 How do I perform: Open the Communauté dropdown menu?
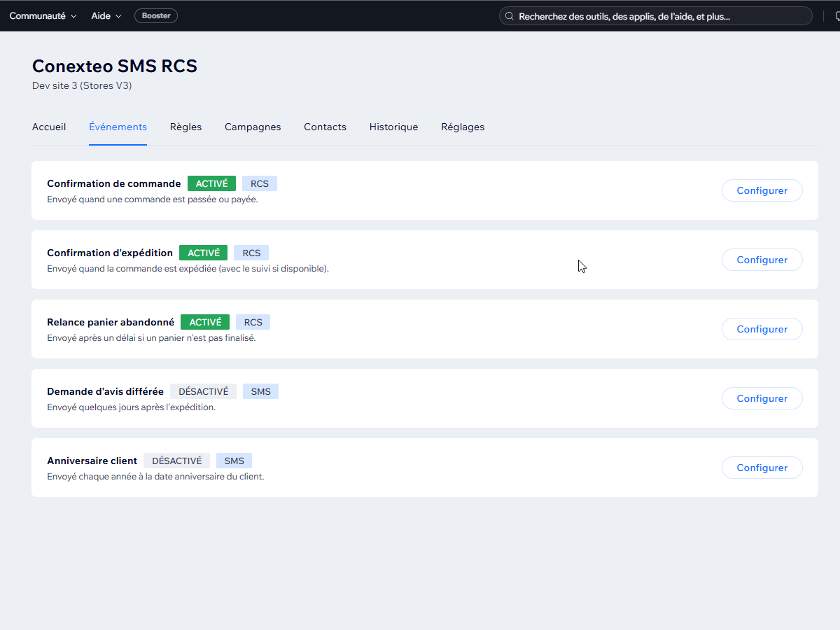coord(43,15)
